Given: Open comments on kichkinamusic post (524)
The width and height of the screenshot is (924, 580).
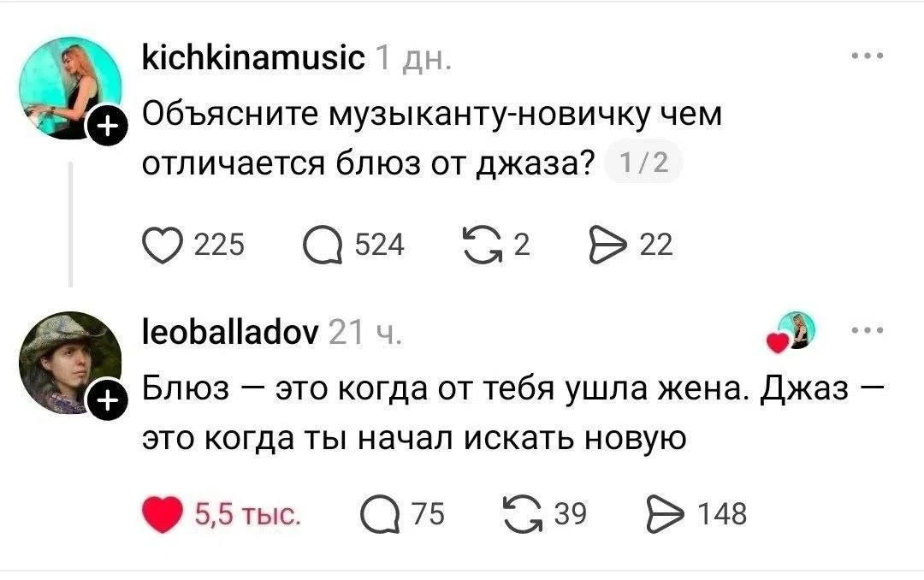Looking at the screenshot, I should (323, 246).
